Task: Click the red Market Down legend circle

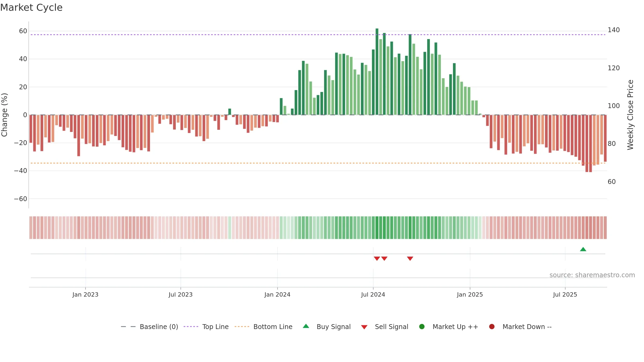Action: pyautogui.click(x=492, y=327)
